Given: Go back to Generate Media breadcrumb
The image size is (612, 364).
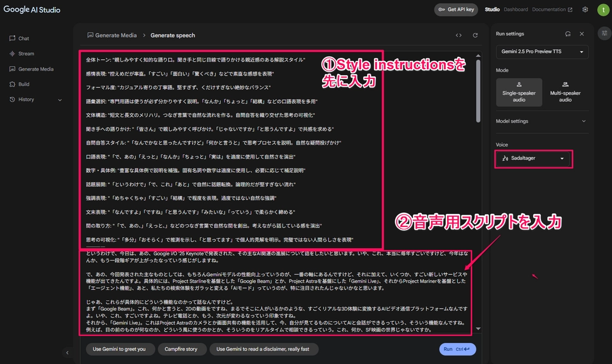Looking at the screenshot, I should click(x=112, y=35).
